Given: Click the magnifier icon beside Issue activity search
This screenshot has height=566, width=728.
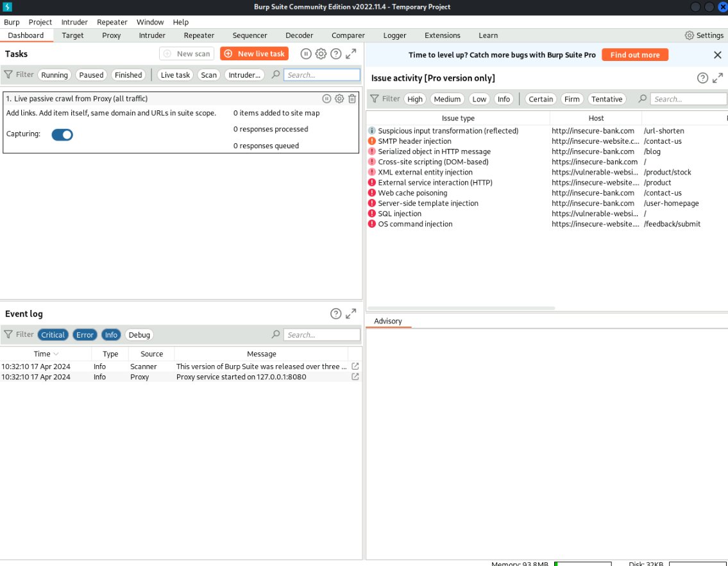Looking at the screenshot, I should coord(643,99).
